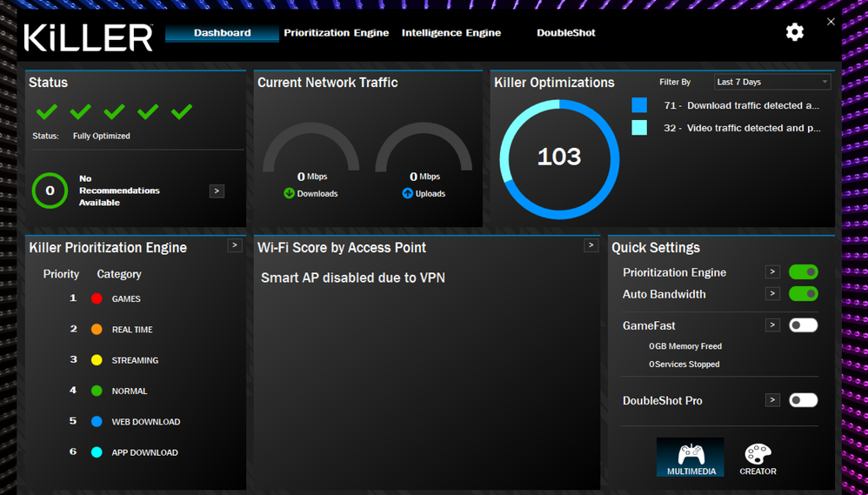
Task: Click the 0Services Stopped text
Action: 684,365
